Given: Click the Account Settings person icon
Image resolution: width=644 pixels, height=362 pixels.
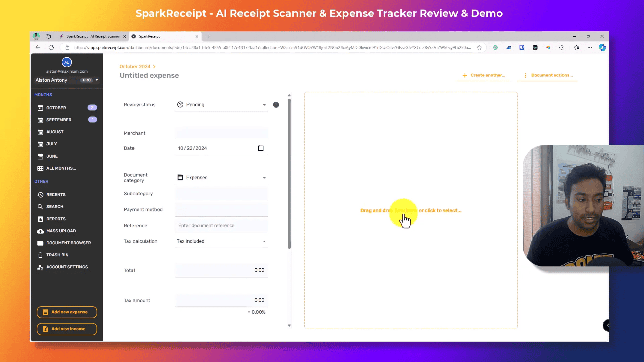Looking at the screenshot, I should (40, 267).
